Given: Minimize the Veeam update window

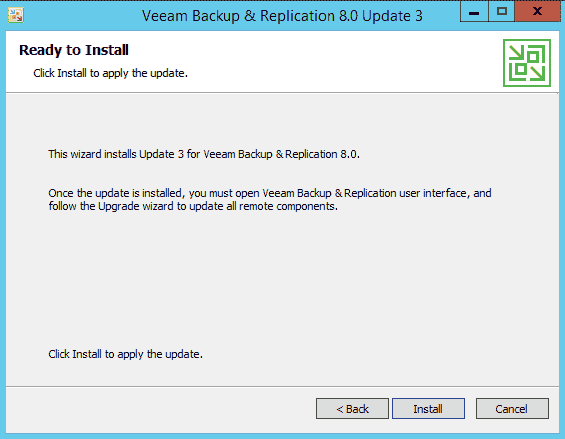Looking at the screenshot, I should 474,12.
